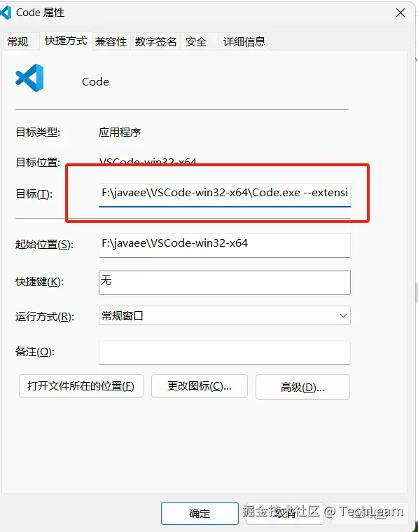Focus the 快捷键 shortcut key field
The image size is (418, 532).
click(225, 282)
